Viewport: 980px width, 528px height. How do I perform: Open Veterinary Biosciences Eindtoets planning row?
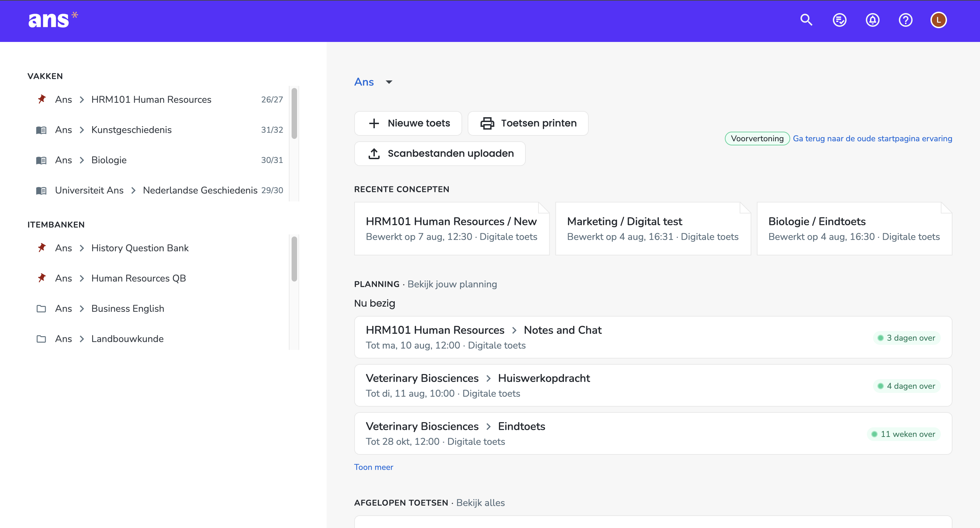653,434
